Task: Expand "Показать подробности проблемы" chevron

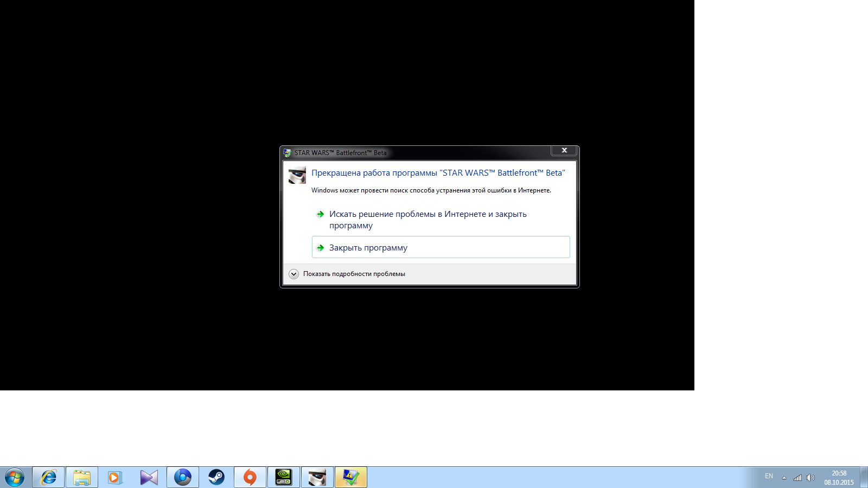Action: tap(293, 274)
